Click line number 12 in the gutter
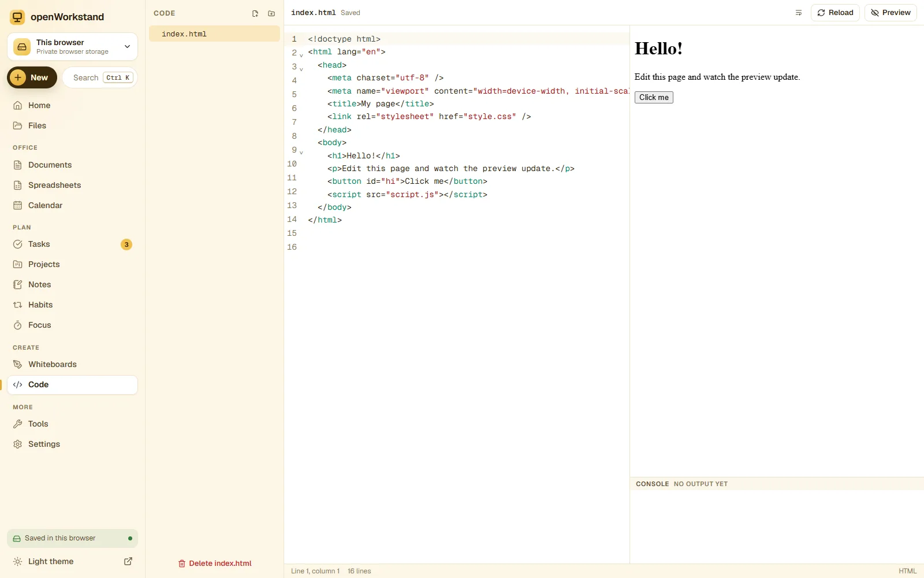 (292, 191)
